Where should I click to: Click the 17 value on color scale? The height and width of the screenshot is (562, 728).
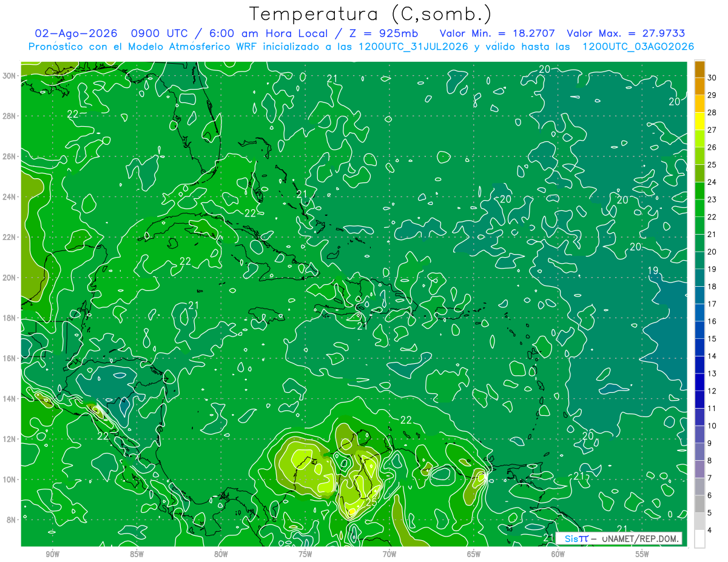[x=712, y=304]
